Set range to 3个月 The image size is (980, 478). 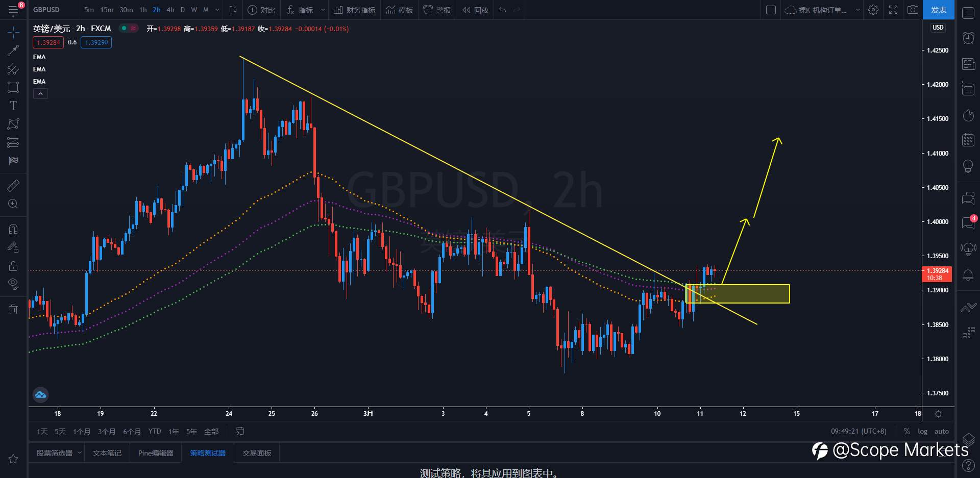107,432
